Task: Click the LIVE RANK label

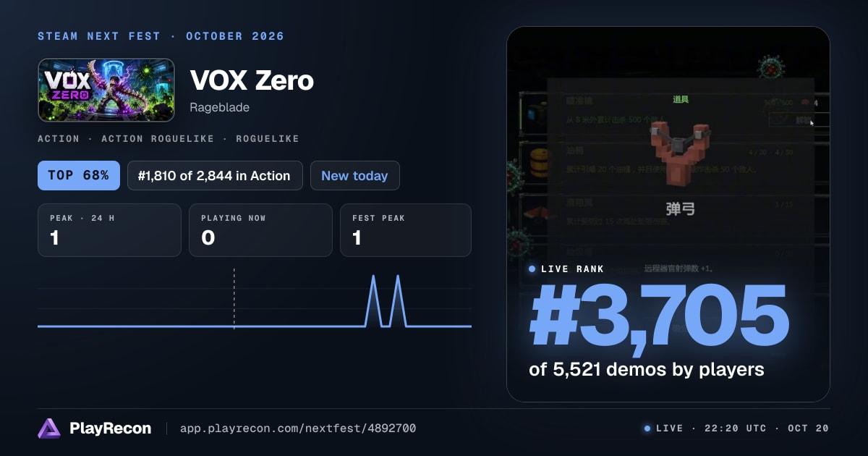Action: click(x=573, y=269)
